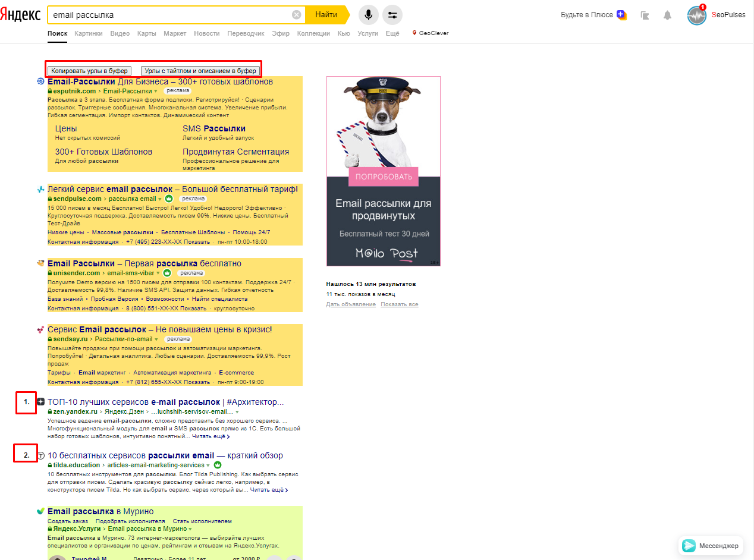Image resolution: width=754 pixels, height=560 pixels.
Task: Click Показать phone for +7 (495) number
Action: [197, 242]
